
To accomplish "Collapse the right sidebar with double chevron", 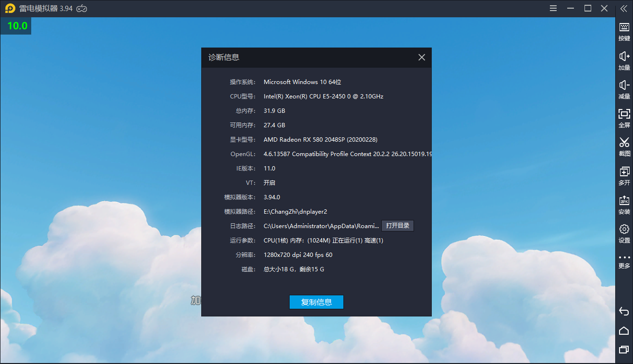I will pyautogui.click(x=624, y=8).
